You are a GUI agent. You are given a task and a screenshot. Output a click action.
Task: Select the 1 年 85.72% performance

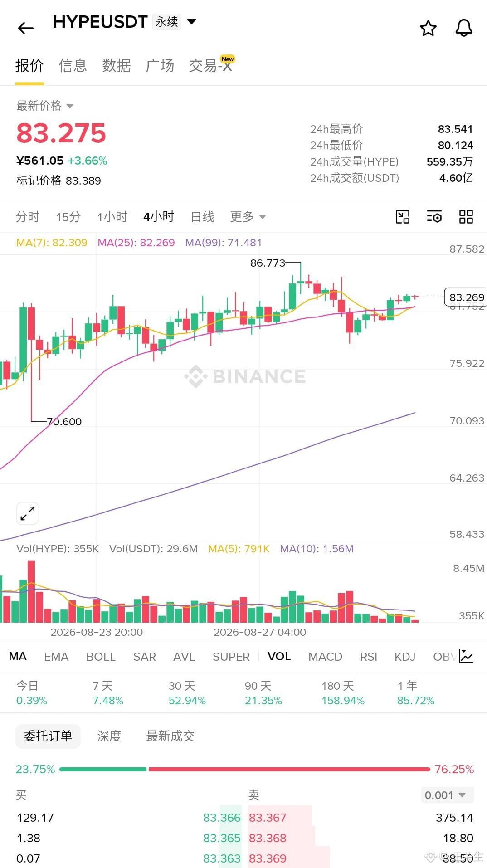(x=416, y=693)
